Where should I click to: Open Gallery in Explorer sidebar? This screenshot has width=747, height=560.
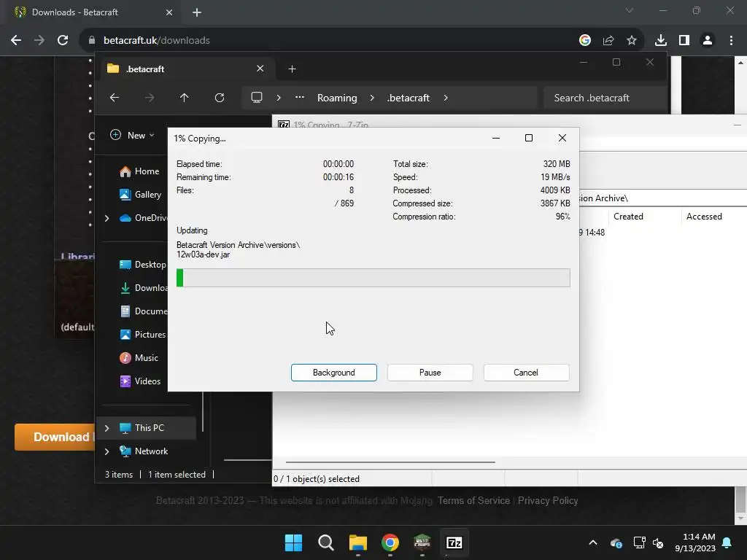[141, 195]
